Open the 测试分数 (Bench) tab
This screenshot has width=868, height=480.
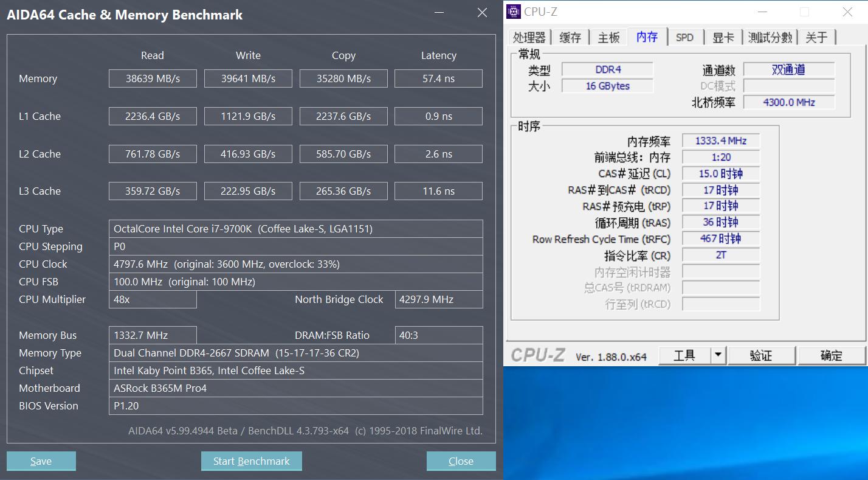770,37
